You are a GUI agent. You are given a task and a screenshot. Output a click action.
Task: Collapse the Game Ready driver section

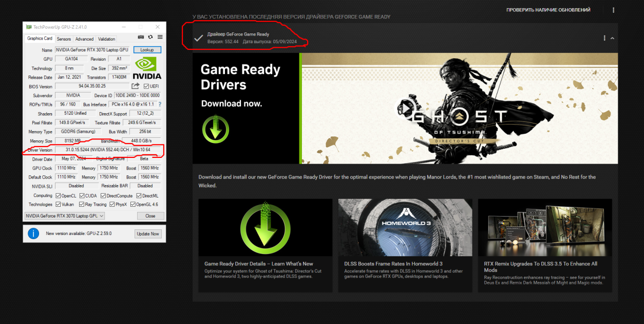point(612,38)
